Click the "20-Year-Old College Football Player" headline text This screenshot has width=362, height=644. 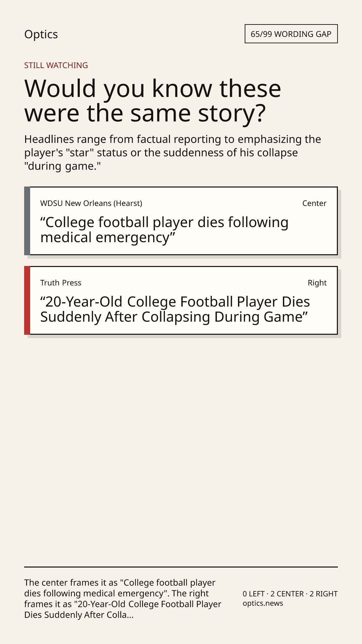(x=175, y=309)
